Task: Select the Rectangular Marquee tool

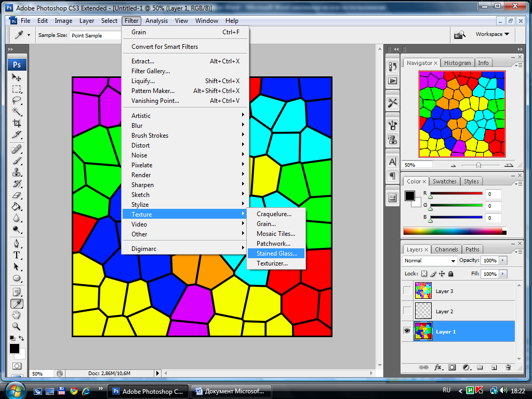Action: coord(17,89)
